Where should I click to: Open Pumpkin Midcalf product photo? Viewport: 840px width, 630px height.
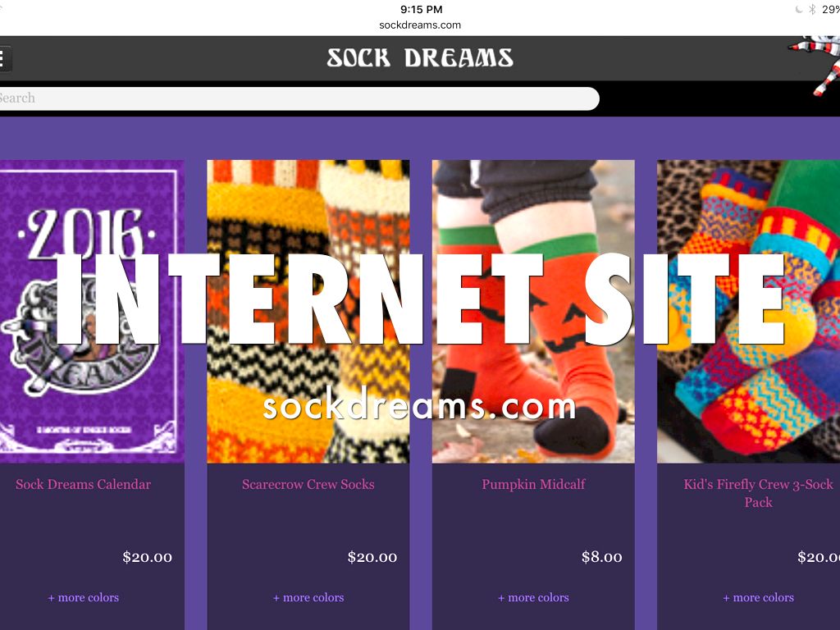click(533, 311)
